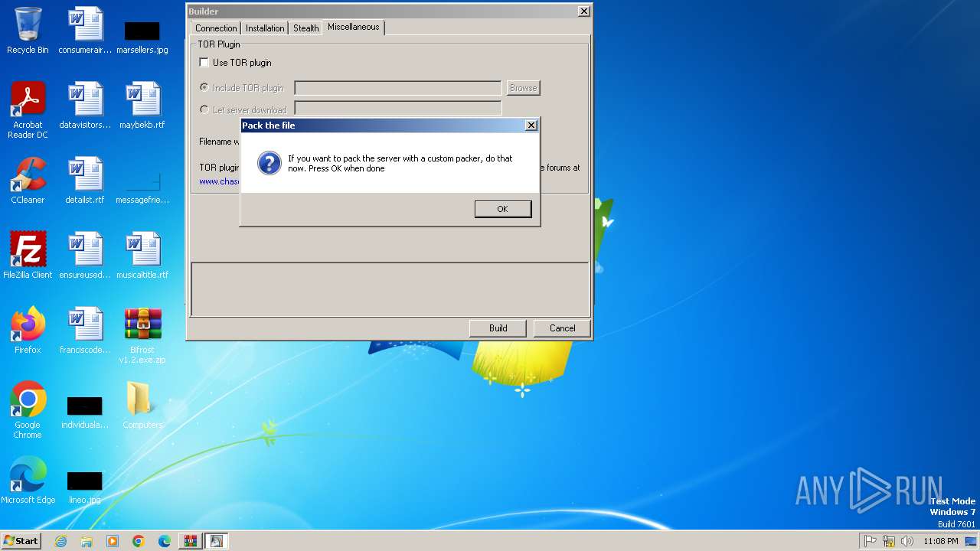Viewport: 980px width, 551px height.
Task: Launch Edge from the taskbar
Action: [x=165, y=541]
